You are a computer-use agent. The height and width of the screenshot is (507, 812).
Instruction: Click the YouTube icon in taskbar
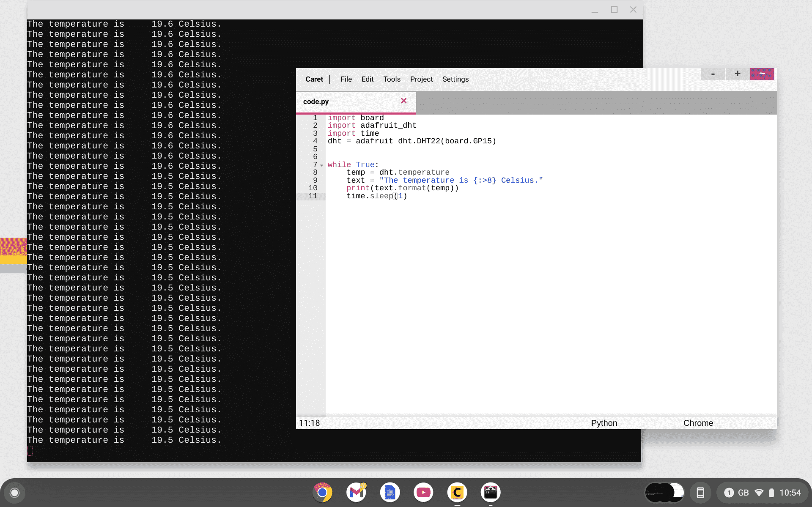coord(423,492)
